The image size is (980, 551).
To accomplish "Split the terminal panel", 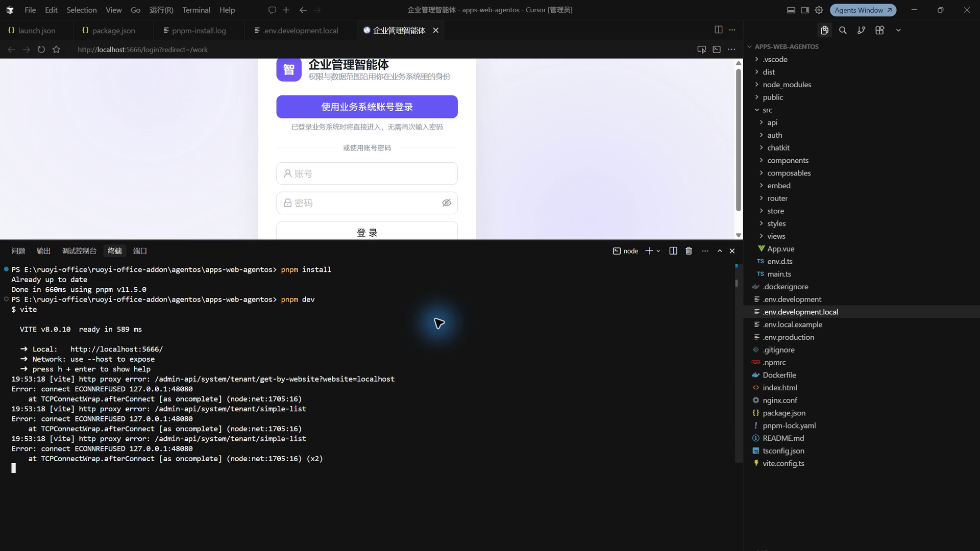I will coord(673,251).
